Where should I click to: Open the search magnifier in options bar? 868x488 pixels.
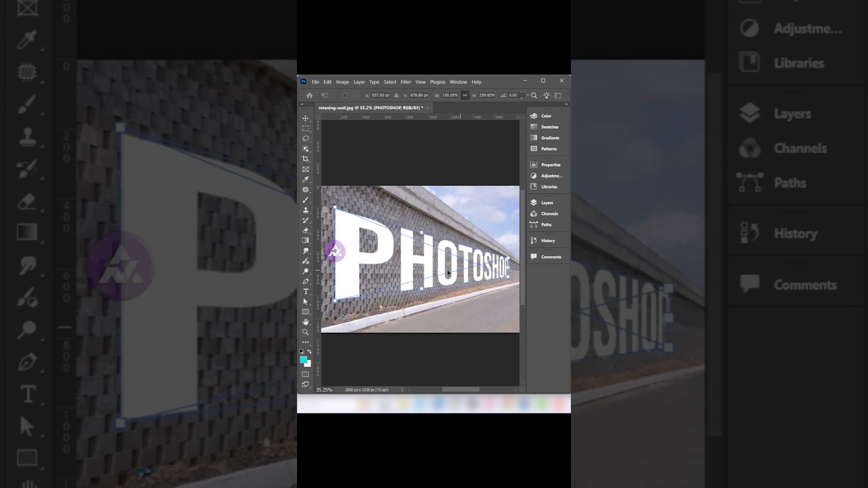[x=534, y=96]
